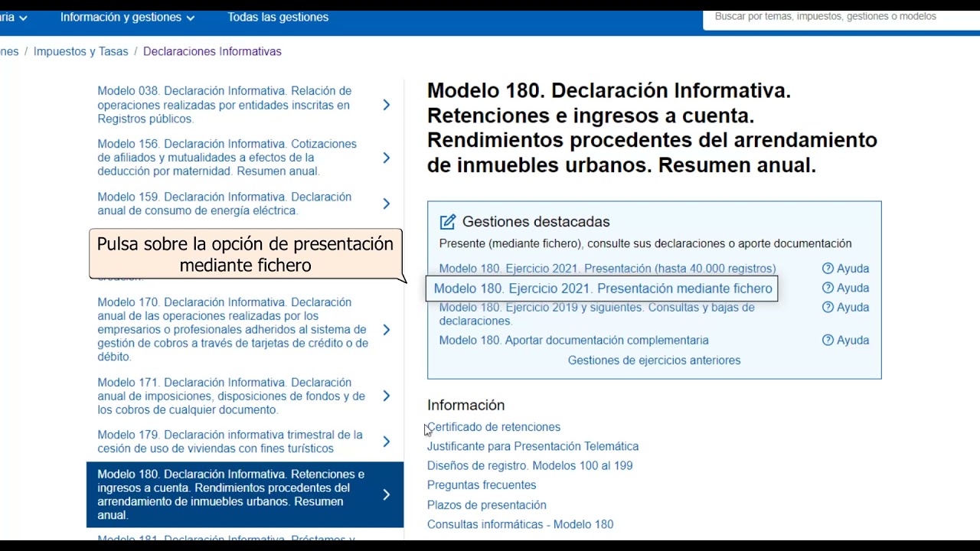Viewport: 980px width, 551px height.
Task: Open the Certificado de retenciones link
Action: 495,427
